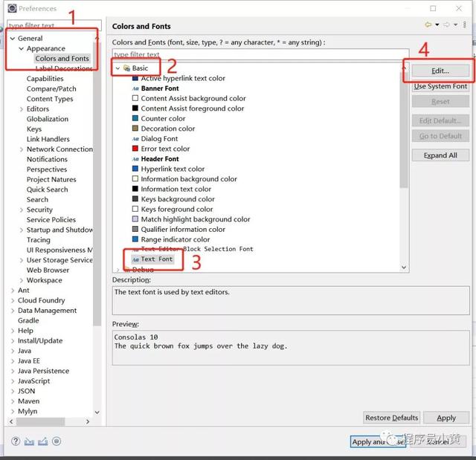Image resolution: width=476 pixels, height=460 pixels.
Task: Click the Apply button
Action: (446, 418)
